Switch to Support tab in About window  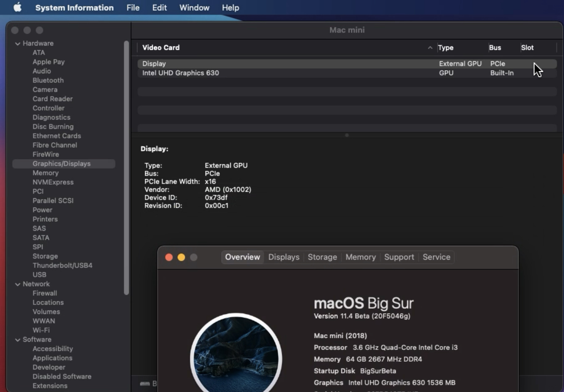(x=399, y=257)
